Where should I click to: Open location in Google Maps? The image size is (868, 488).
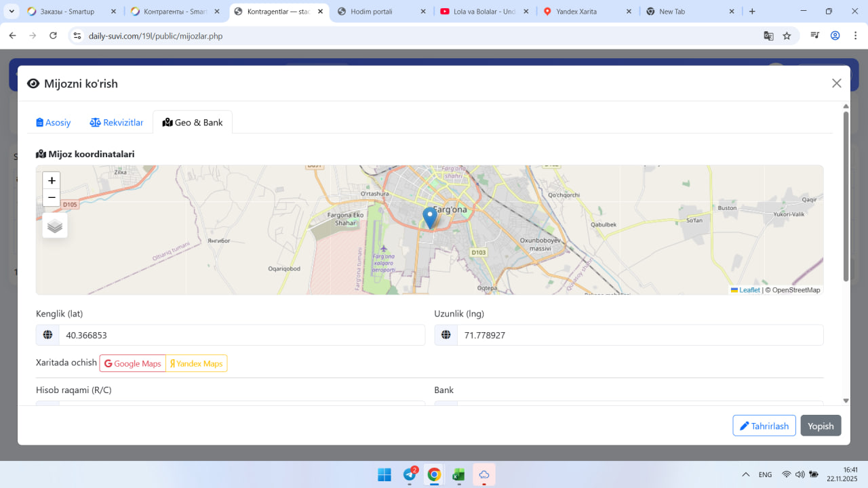click(x=133, y=364)
